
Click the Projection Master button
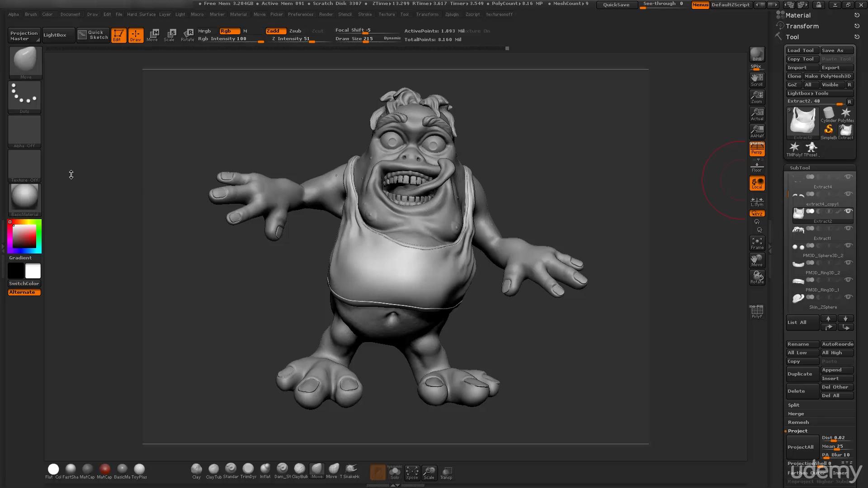pyautogui.click(x=24, y=35)
